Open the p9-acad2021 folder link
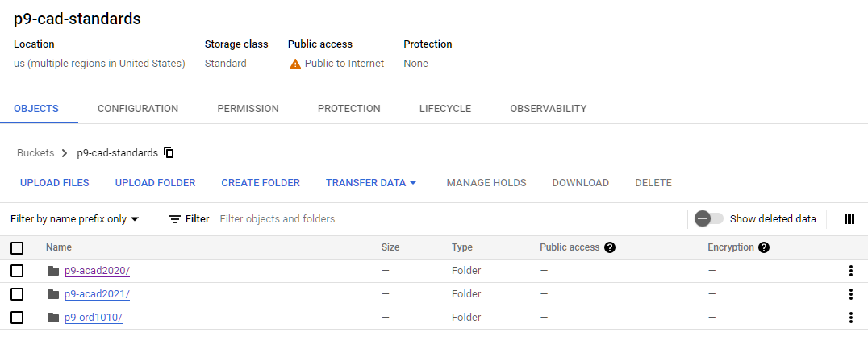868x345 pixels. [x=97, y=294]
